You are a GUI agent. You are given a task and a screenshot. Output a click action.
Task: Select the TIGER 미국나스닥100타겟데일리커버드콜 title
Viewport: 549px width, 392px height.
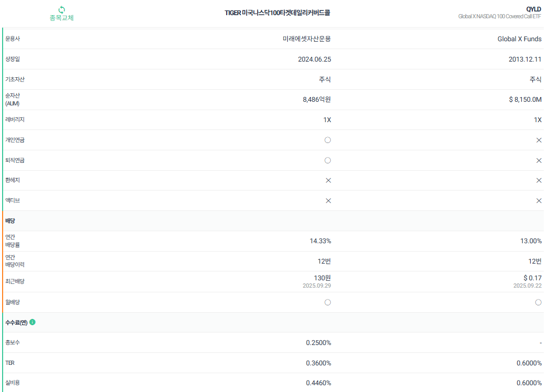[277, 13]
